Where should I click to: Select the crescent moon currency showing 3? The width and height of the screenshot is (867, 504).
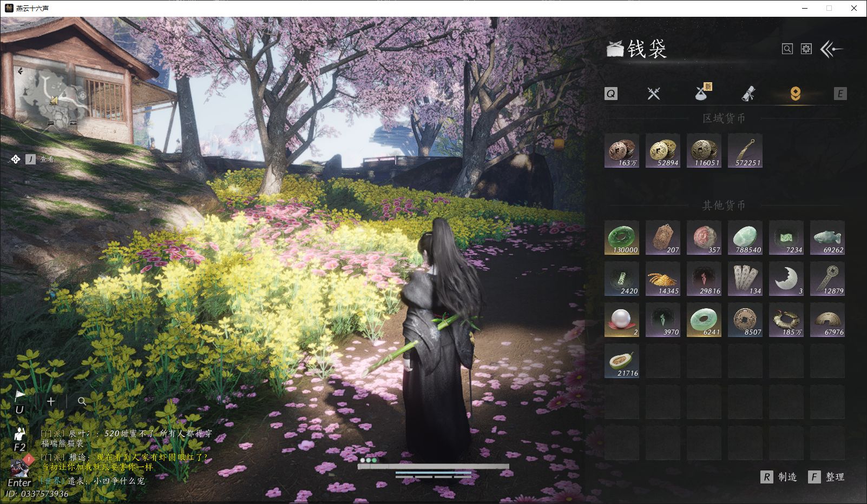pos(786,278)
